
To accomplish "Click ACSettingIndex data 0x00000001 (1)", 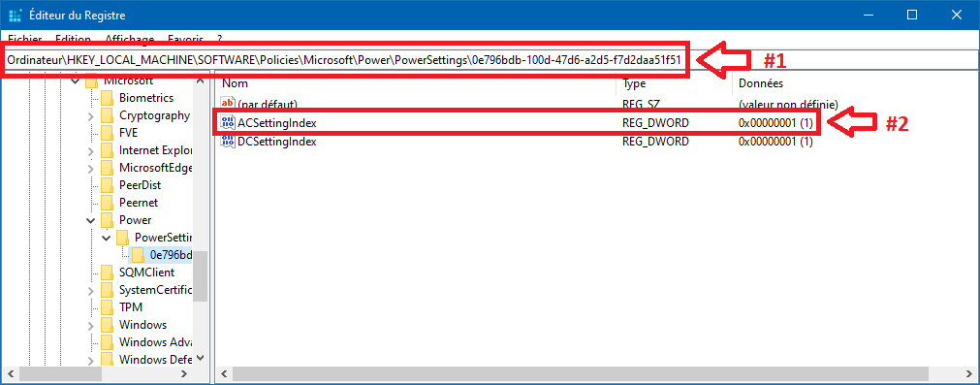I will coord(775,123).
